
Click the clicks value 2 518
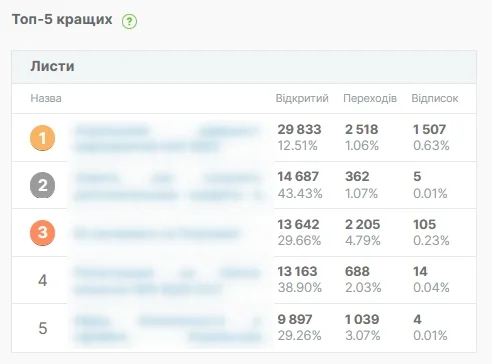(362, 129)
